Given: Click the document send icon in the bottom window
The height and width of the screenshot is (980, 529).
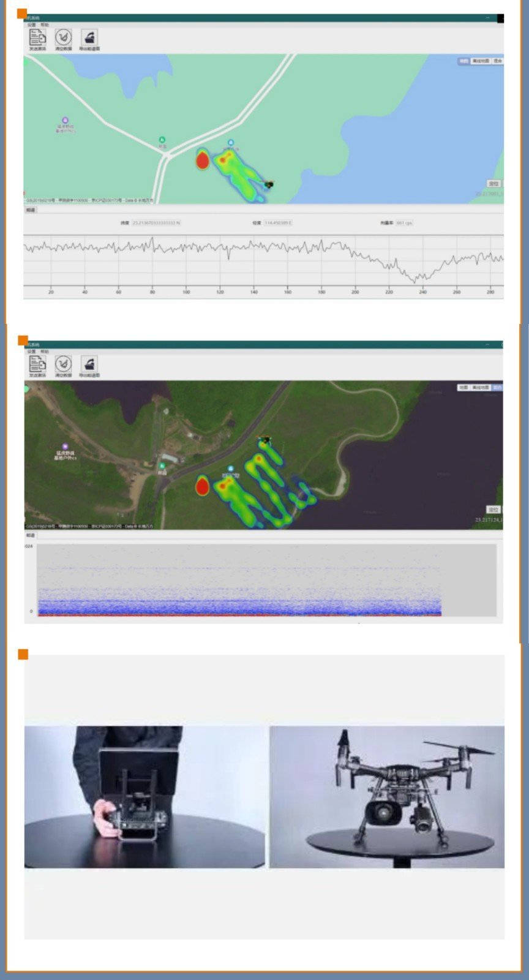Looking at the screenshot, I should [x=37, y=364].
